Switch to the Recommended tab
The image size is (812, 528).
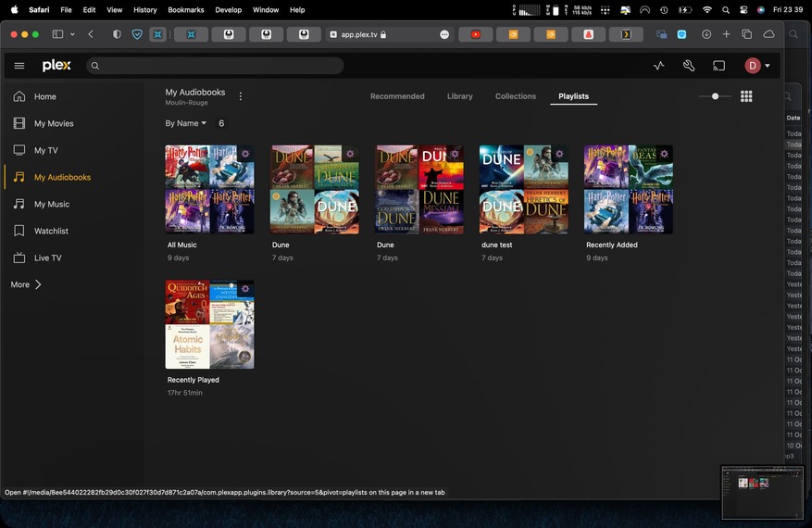click(x=397, y=96)
